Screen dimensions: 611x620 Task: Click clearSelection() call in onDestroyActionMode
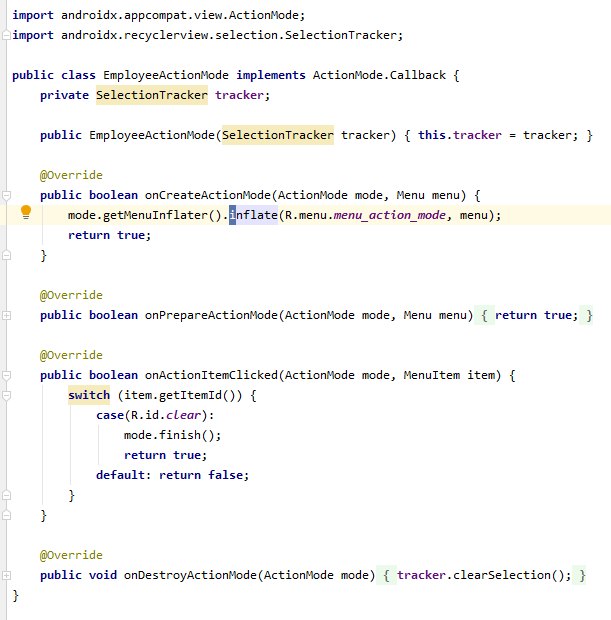tap(508, 575)
